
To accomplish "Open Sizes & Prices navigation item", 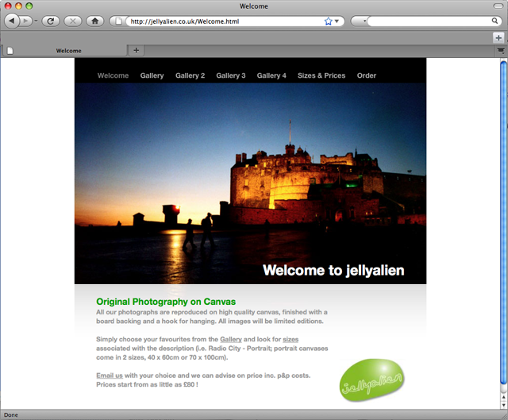I will pyautogui.click(x=321, y=75).
